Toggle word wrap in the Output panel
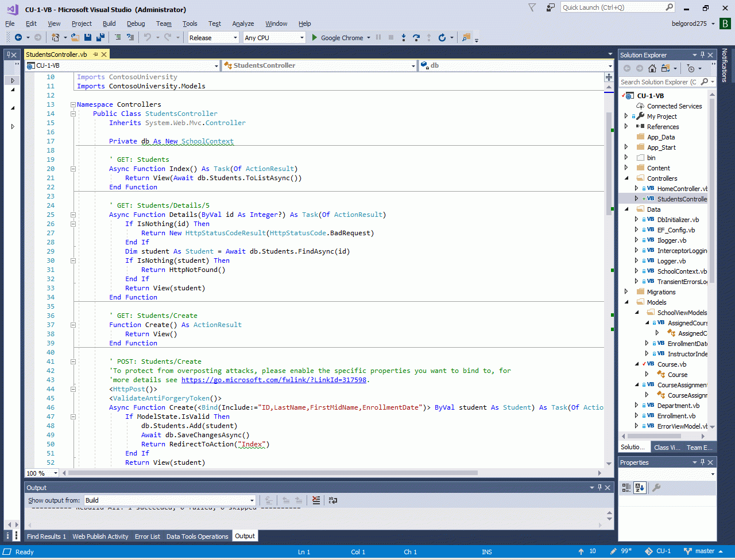Image resolution: width=735 pixels, height=560 pixels. [333, 500]
